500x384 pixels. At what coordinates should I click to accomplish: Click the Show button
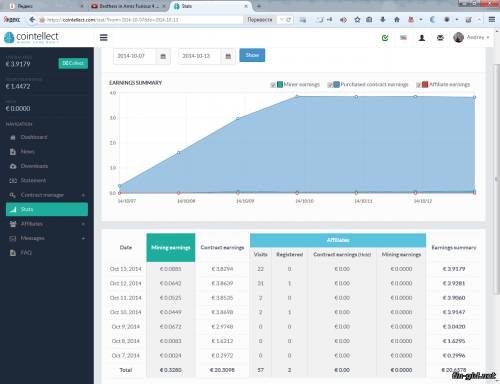(x=252, y=55)
